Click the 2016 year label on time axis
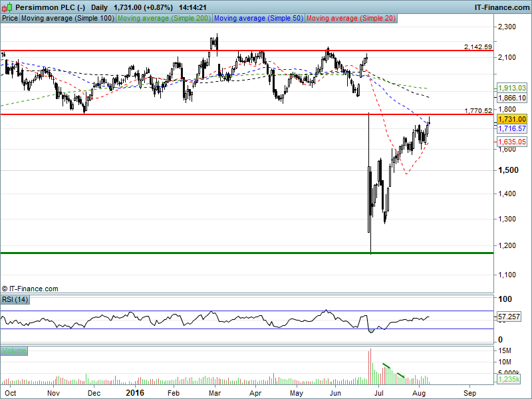Image resolution: width=532 pixels, height=399 pixels. 135,393
